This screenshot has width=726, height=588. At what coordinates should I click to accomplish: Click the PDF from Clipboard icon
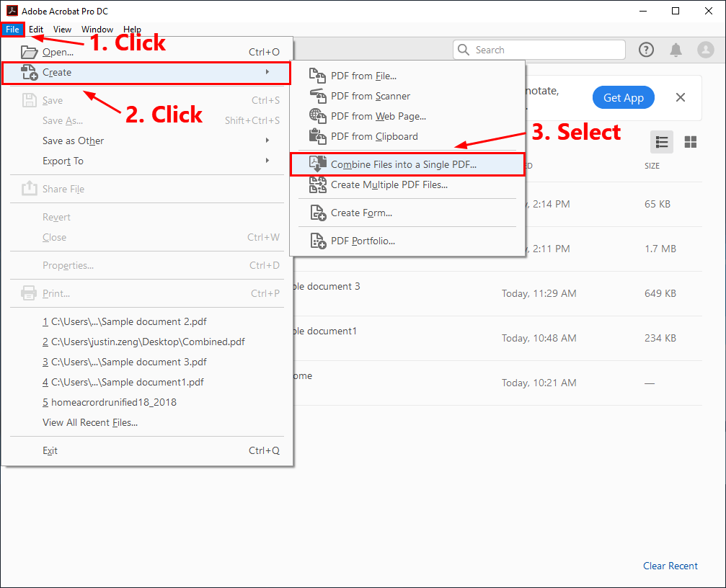pyautogui.click(x=318, y=136)
